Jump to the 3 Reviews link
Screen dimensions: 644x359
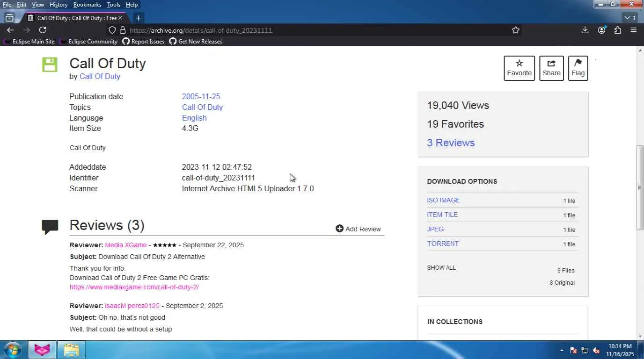click(x=451, y=143)
